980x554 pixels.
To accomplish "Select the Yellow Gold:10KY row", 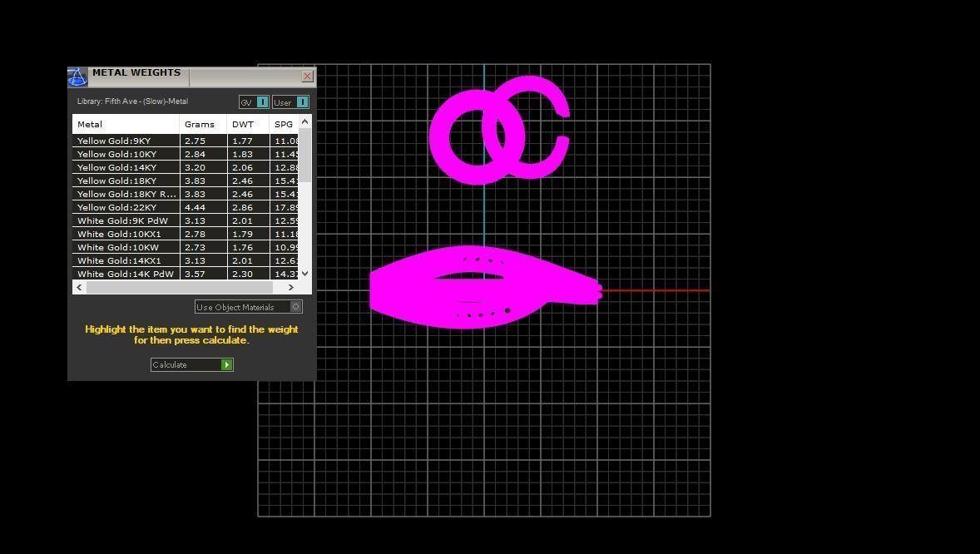I will click(186, 154).
